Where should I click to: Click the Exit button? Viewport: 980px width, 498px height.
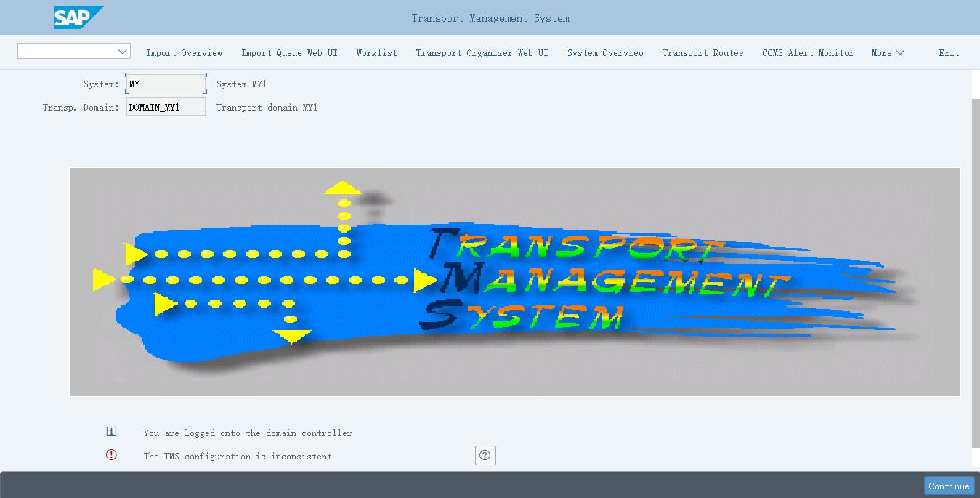(x=949, y=53)
